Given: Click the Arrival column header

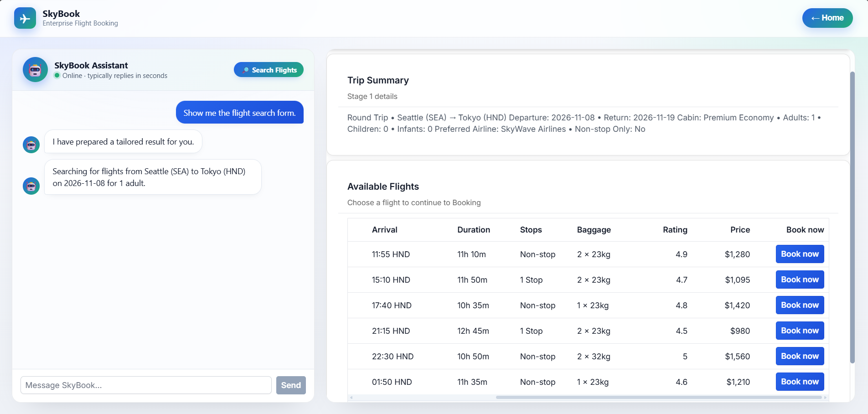Looking at the screenshot, I should click(384, 230).
